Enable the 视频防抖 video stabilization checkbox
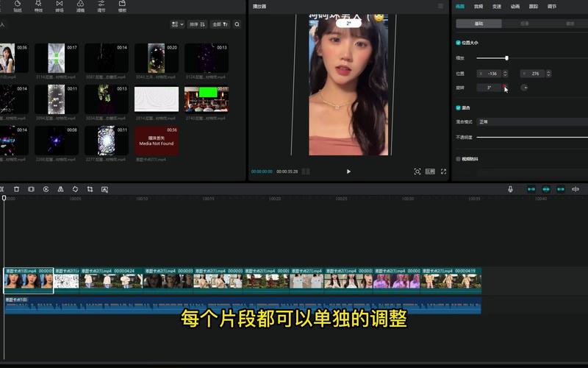The height and width of the screenshot is (368, 588). click(458, 159)
